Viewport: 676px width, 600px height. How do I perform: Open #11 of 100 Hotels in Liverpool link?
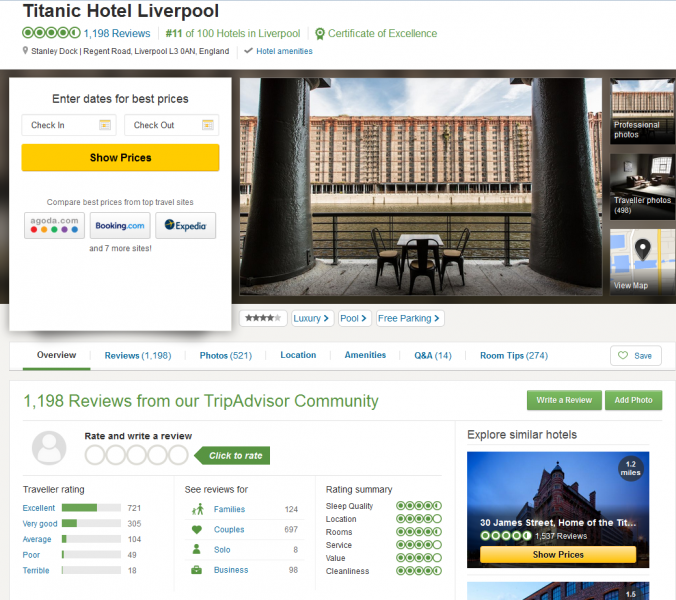pyautogui.click(x=233, y=33)
